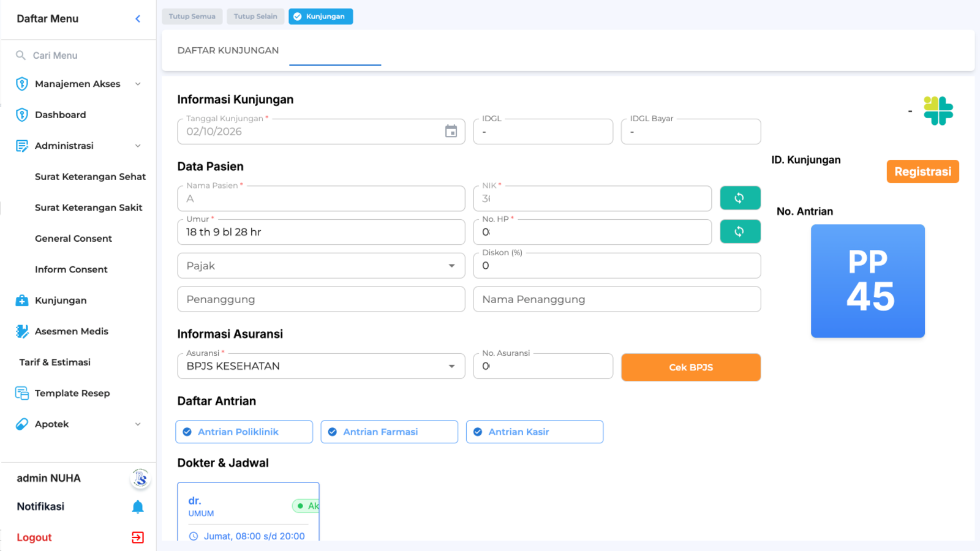Expand the Manajemen Akses menu chevron

[x=138, y=84]
